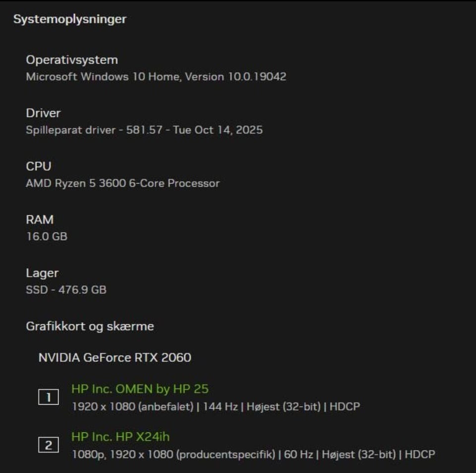This screenshot has height=473, width=476.
Task: Click the display 2 number icon
Action: click(x=48, y=445)
